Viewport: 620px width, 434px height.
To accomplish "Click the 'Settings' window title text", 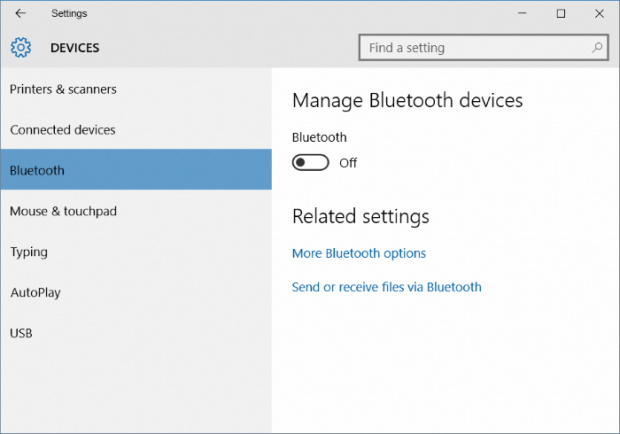I will [x=69, y=13].
